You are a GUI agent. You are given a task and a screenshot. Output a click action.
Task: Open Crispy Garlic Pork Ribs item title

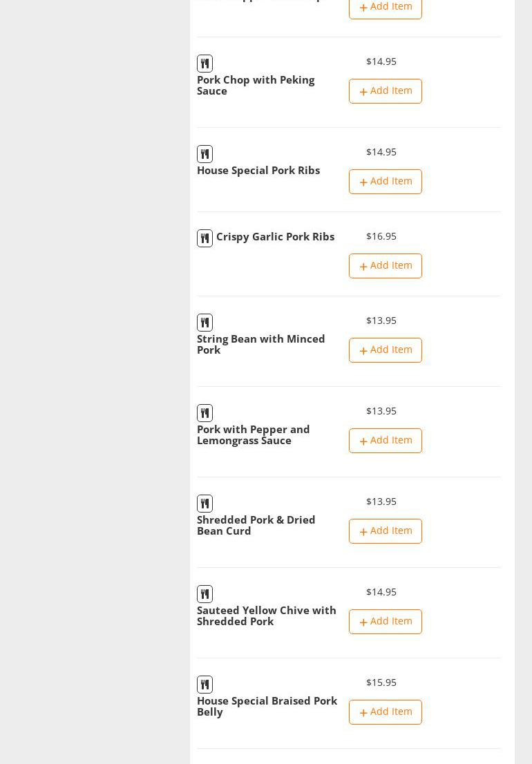(x=275, y=237)
